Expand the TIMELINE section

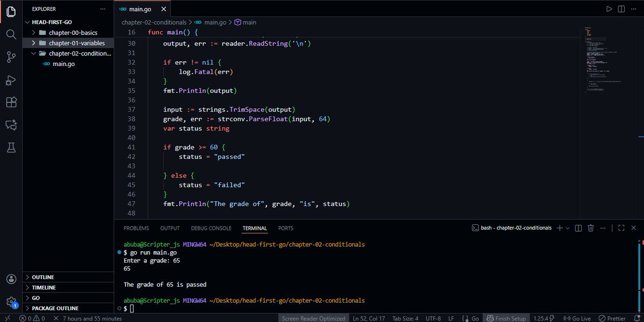click(x=68, y=288)
